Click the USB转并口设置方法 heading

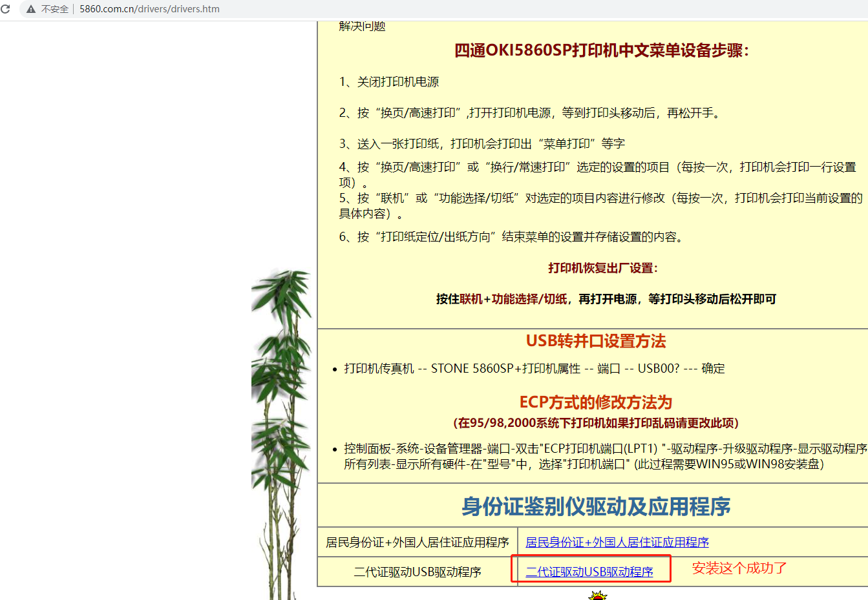(596, 341)
